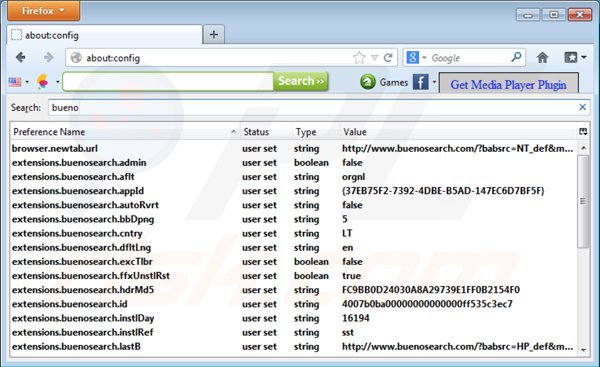Open a new tab with plus button
This screenshot has height=367, width=600.
tap(214, 35)
